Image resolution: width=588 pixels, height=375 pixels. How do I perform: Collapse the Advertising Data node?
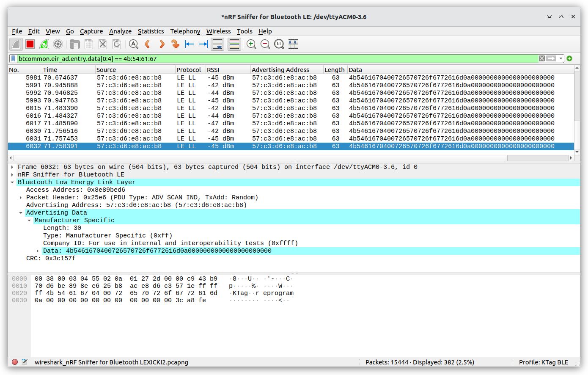tap(21, 213)
